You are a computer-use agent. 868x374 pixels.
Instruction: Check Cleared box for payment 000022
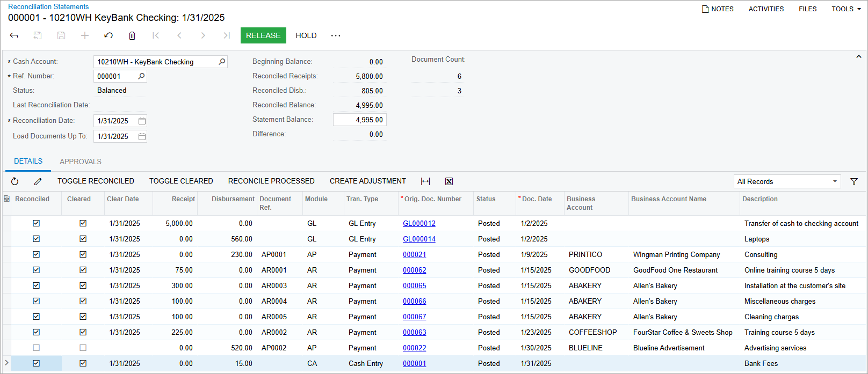83,348
